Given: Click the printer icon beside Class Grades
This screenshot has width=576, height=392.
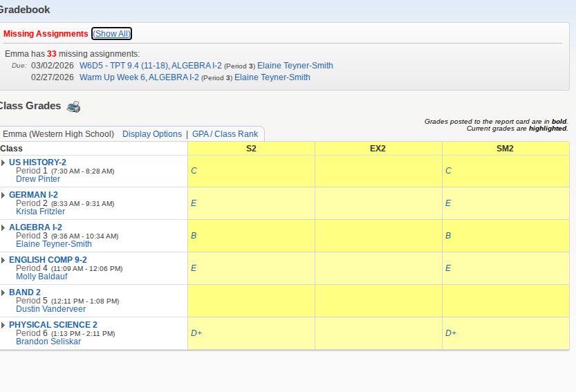Looking at the screenshot, I should 73,106.
